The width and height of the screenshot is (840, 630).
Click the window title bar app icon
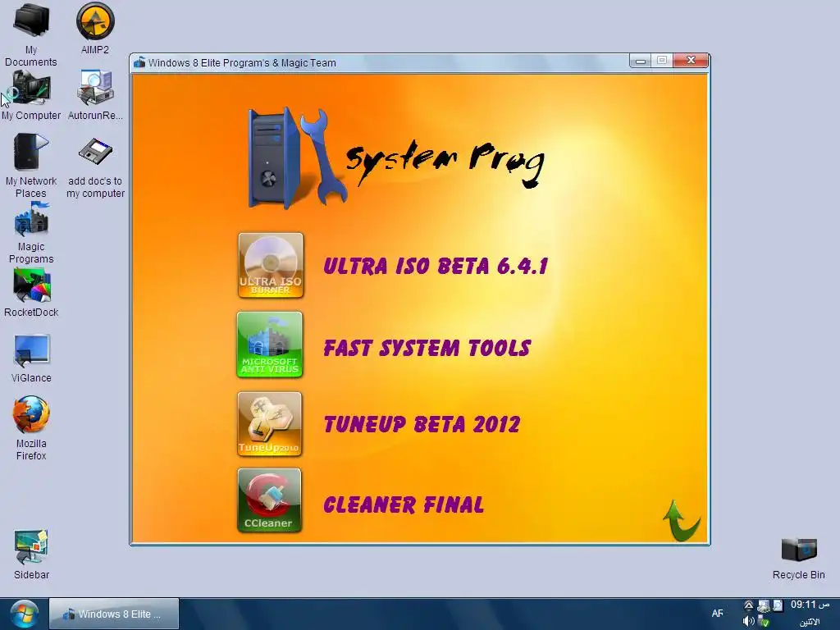pyautogui.click(x=139, y=62)
